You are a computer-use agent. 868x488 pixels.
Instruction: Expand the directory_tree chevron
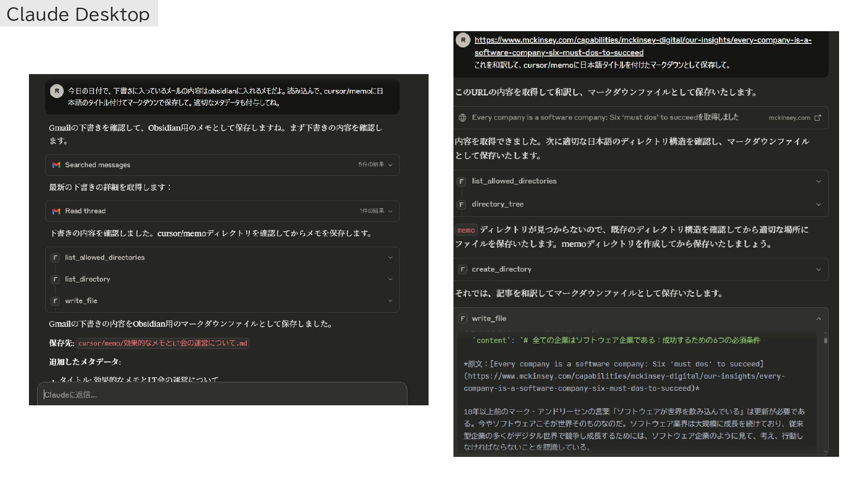(x=819, y=204)
